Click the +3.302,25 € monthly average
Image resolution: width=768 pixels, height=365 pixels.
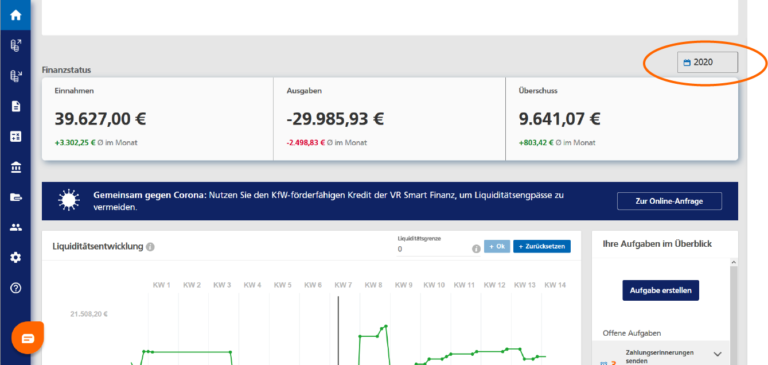[x=75, y=143]
